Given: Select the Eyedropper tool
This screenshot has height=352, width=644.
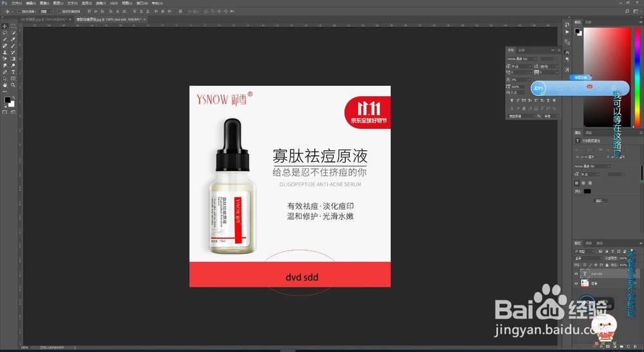Looking at the screenshot, I should point(13,39).
